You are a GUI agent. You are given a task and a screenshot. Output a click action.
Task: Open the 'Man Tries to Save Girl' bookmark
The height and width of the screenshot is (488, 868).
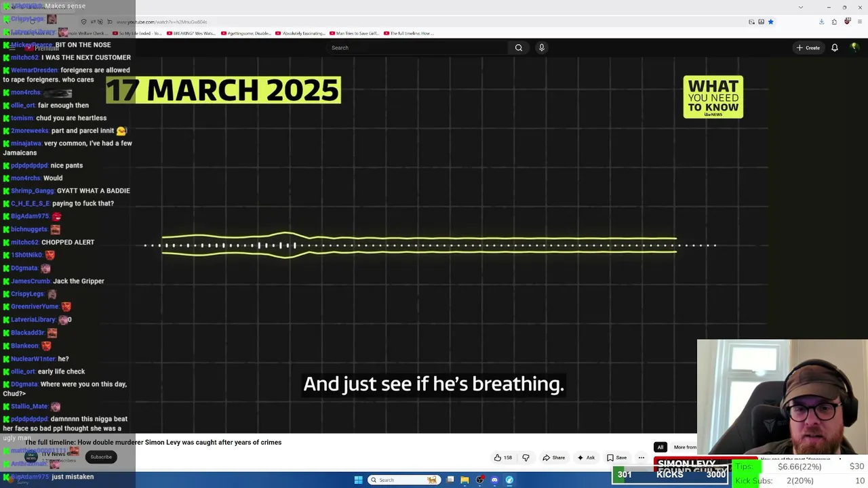pos(355,33)
